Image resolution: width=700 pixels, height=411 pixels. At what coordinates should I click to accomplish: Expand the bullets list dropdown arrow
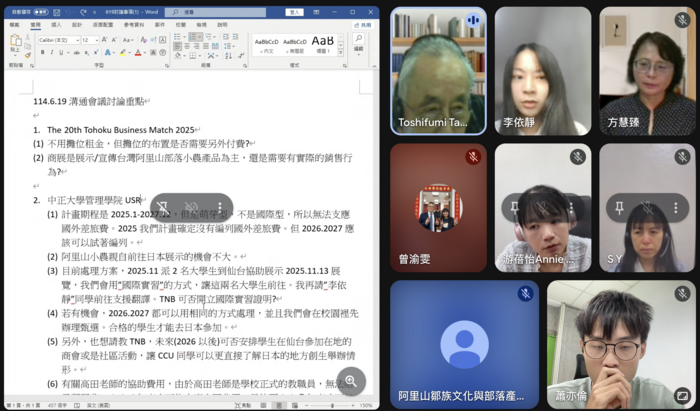185,37
